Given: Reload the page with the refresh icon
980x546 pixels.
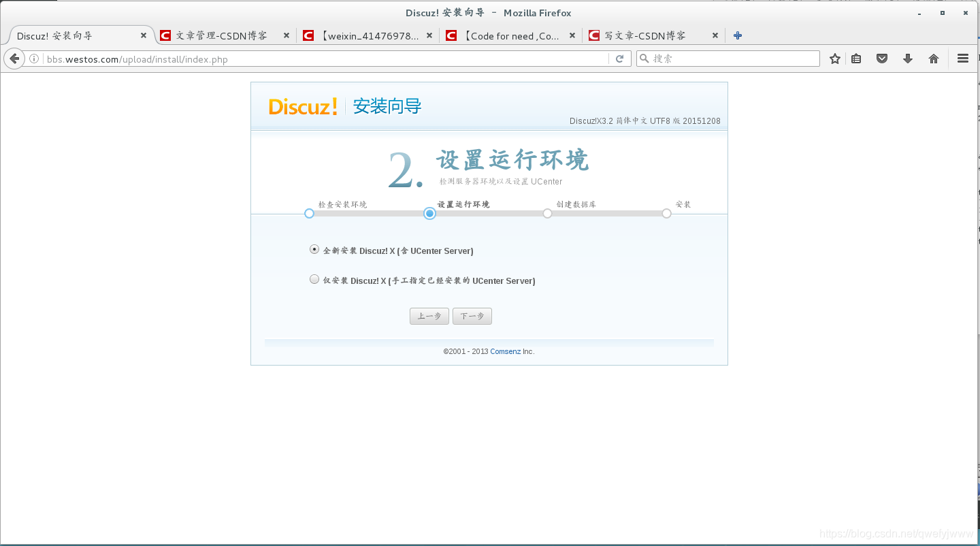Looking at the screenshot, I should pos(619,59).
